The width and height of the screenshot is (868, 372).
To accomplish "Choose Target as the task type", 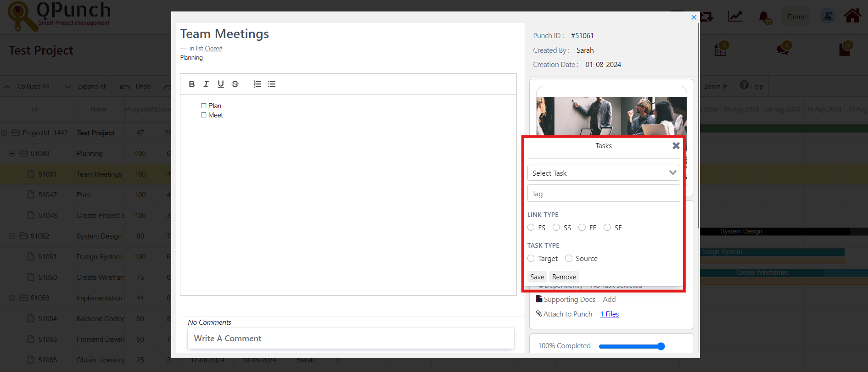I will [531, 258].
